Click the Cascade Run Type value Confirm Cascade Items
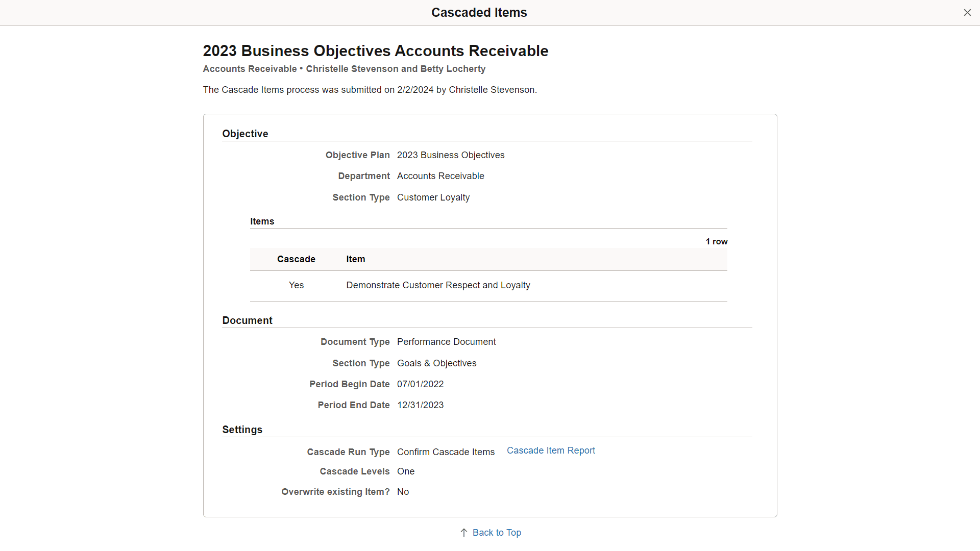Viewport: 980px width, 551px height. [x=446, y=452]
